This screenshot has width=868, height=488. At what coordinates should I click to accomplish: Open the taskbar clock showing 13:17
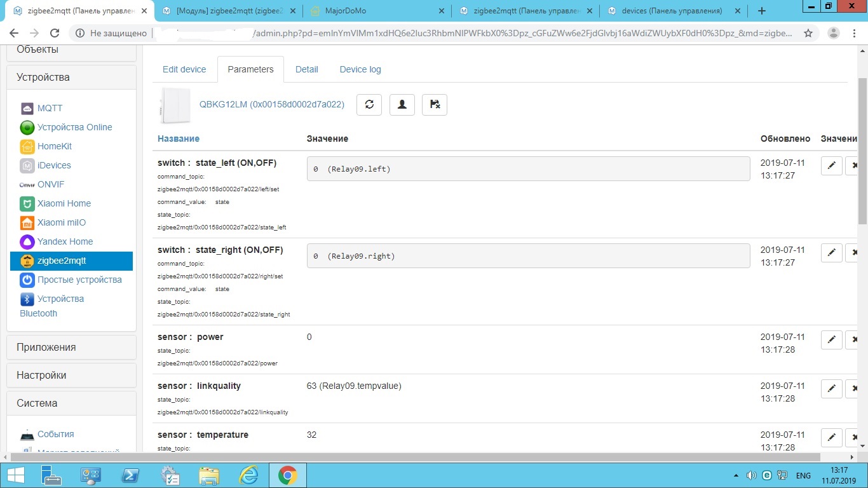tap(839, 475)
